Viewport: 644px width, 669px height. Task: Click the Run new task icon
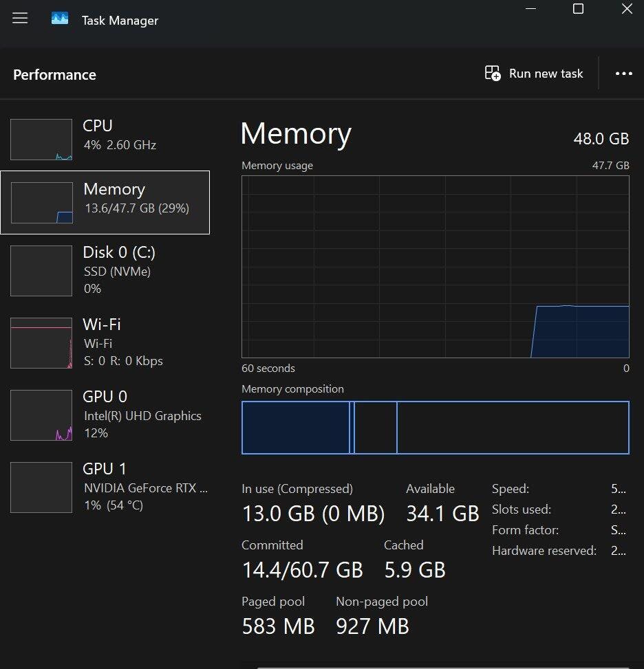pos(493,74)
